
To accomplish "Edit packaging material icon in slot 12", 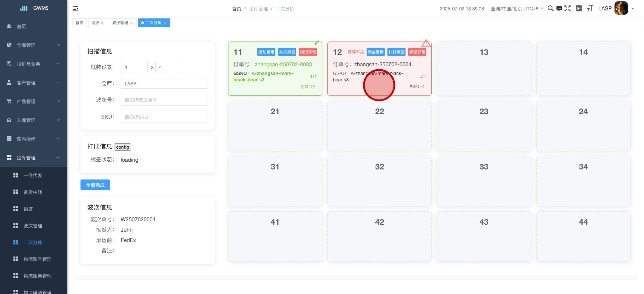I will point(422,86).
